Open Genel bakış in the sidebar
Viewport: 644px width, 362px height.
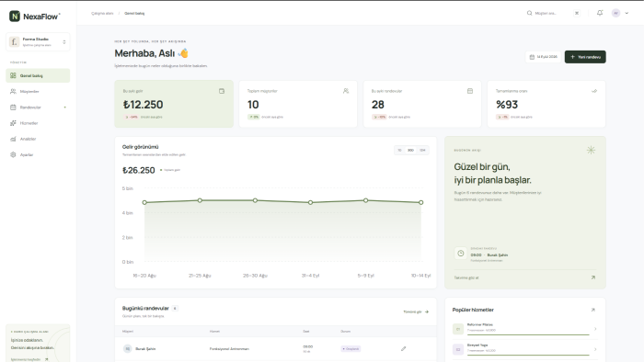(38, 75)
